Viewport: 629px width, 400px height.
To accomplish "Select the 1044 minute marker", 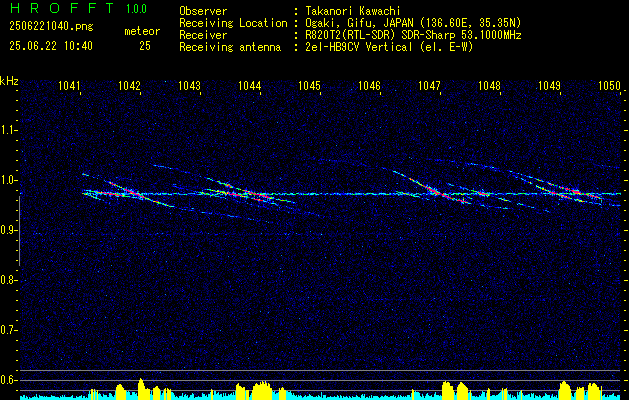I will (250, 85).
